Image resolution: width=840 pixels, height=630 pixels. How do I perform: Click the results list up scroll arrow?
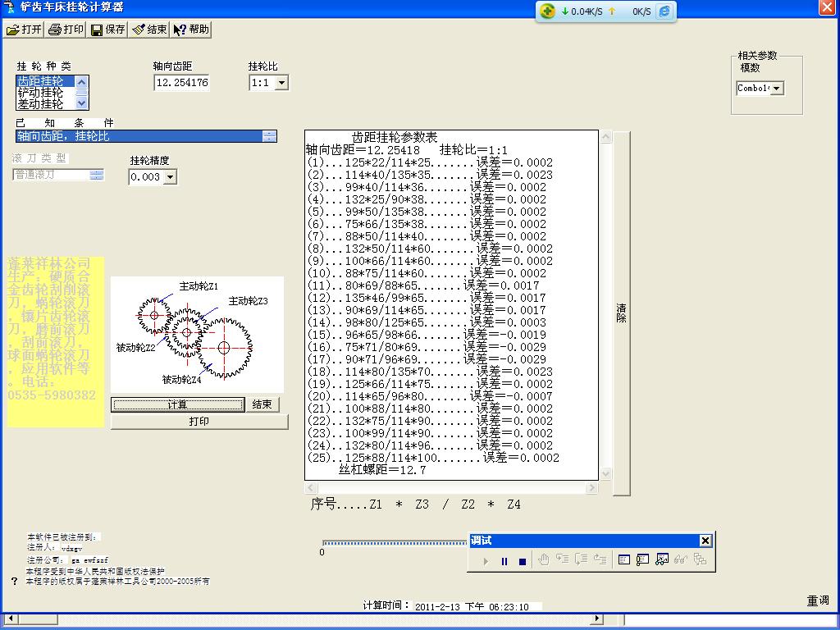[x=606, y=137]
